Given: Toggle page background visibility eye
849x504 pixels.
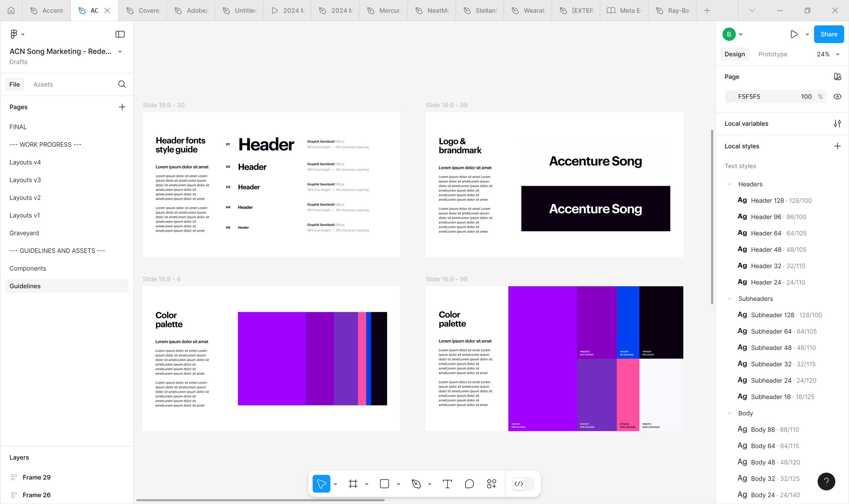Looking at the screenshot, I should (x=837, y=97).
